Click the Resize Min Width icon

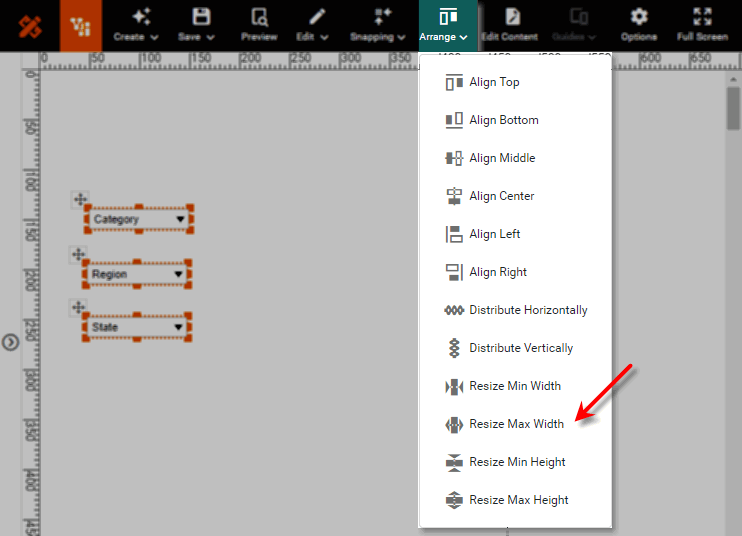point(454,387)
